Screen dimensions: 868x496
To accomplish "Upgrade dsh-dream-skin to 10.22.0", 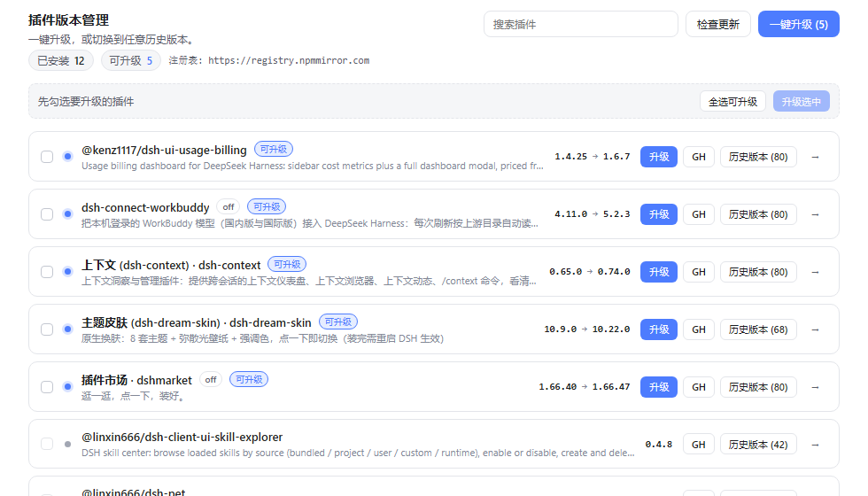I will (x=659, y=329).
